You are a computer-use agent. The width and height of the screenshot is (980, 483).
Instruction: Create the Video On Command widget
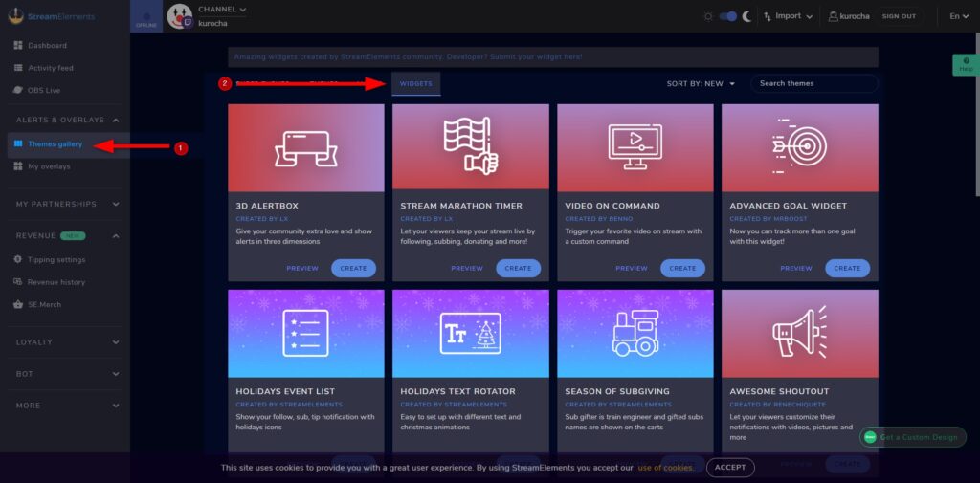(682, 269)
